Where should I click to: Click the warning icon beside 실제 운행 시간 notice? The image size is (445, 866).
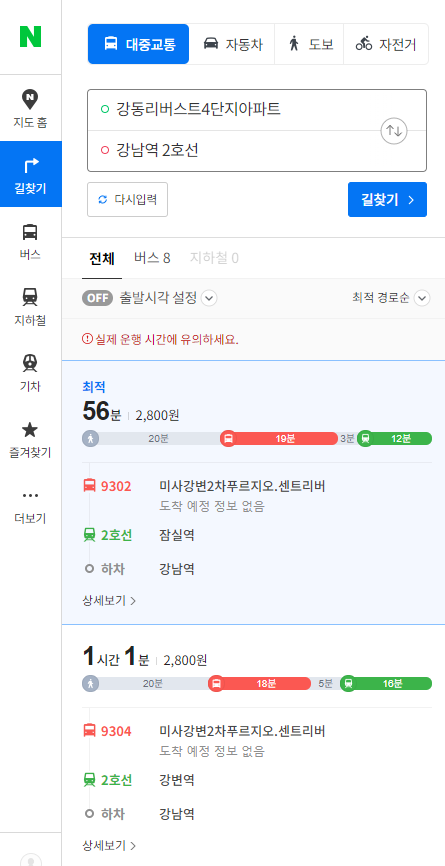click(87, 339)
